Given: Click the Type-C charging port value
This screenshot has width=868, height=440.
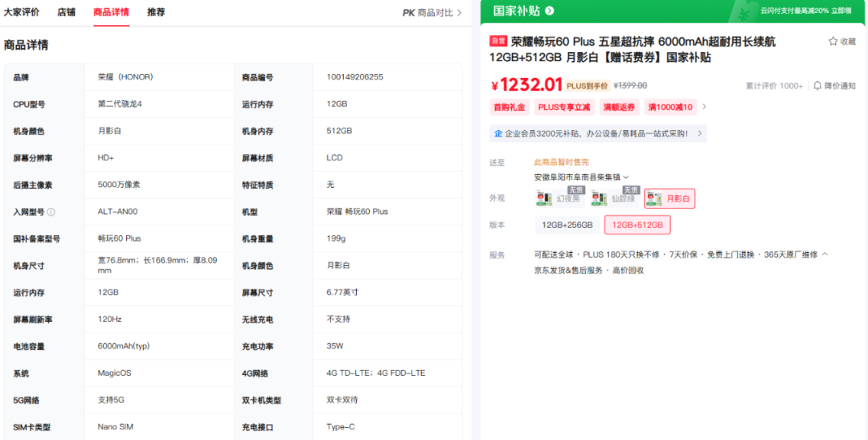Looking at the screenshot, I should pyautogui.click(x=341, y=426).
